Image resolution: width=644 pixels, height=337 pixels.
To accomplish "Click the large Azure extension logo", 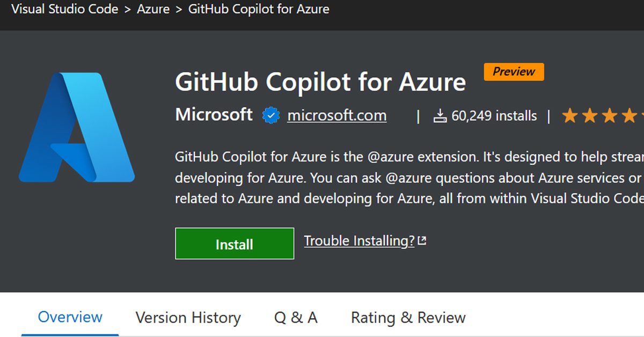I will click(x=77, y=127).
